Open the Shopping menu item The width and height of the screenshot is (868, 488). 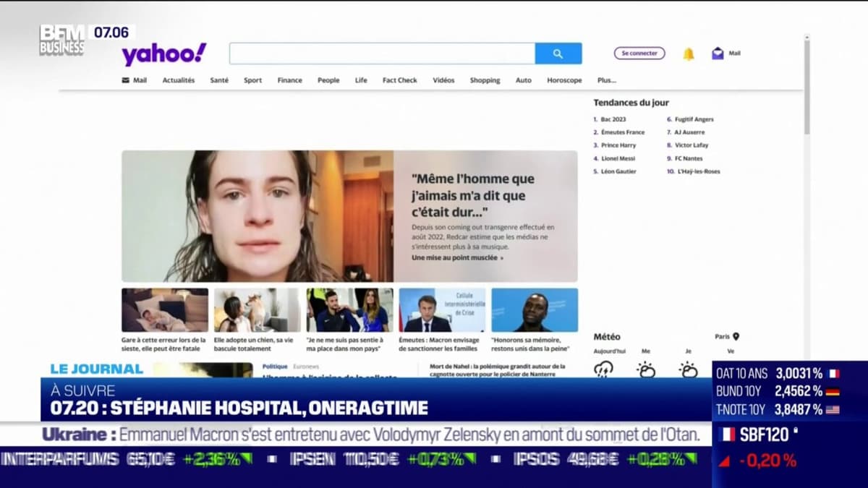pos(485,80)
